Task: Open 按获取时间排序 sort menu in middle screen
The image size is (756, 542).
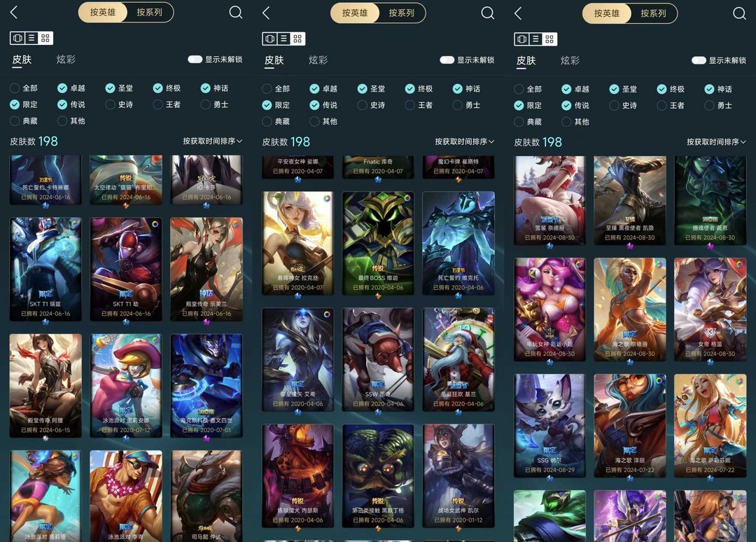Action: (465, 141)
